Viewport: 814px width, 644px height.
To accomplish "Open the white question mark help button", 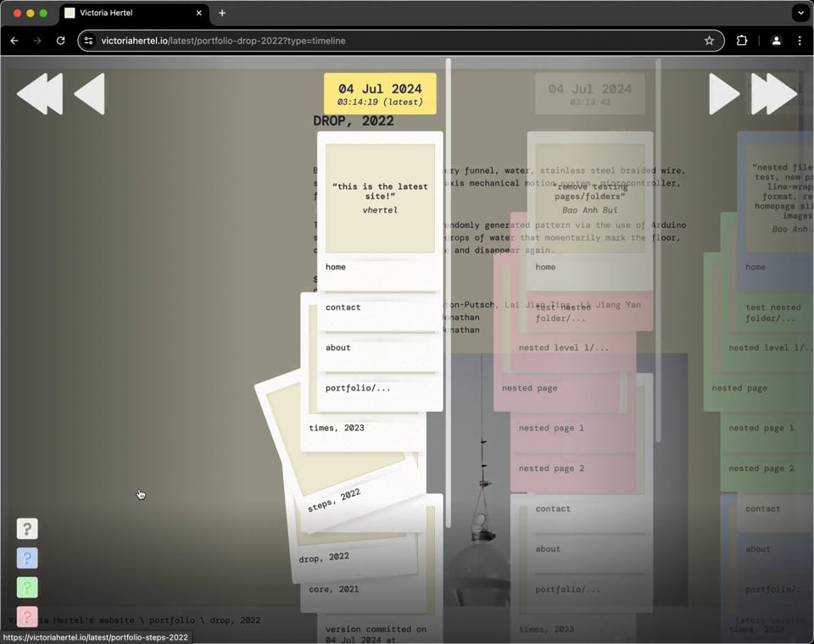I will 27,529.
